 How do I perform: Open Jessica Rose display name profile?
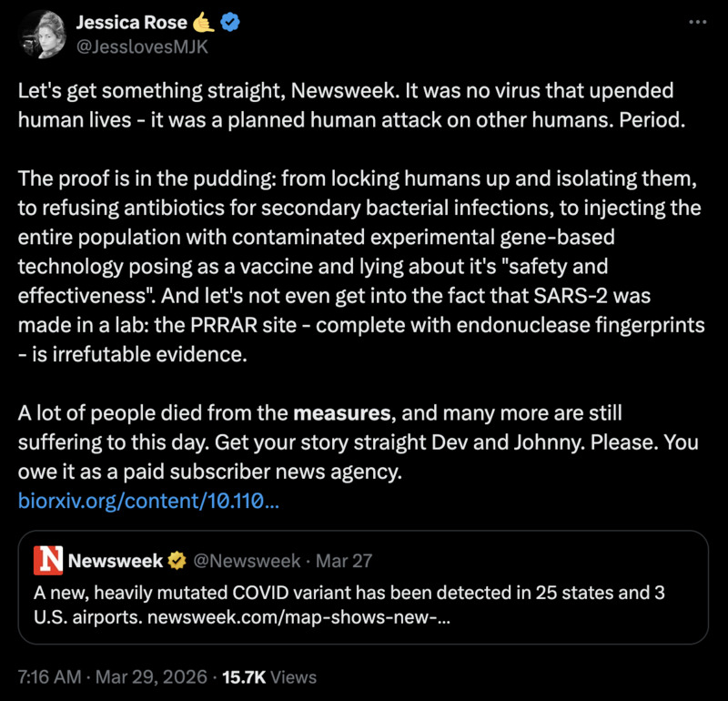point(129,23)
